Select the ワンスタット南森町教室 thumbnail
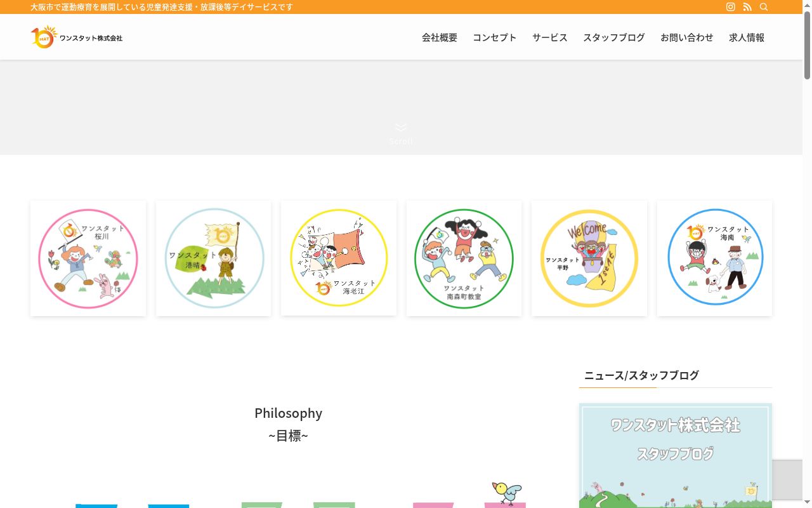The height and width of the screenshot is (508, 812). [x=464, y=258]
